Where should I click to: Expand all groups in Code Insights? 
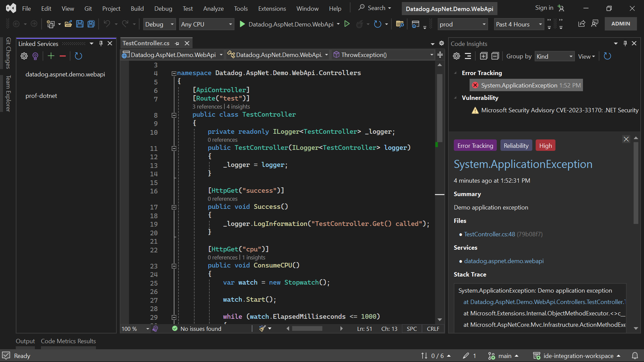coord(484,56)
